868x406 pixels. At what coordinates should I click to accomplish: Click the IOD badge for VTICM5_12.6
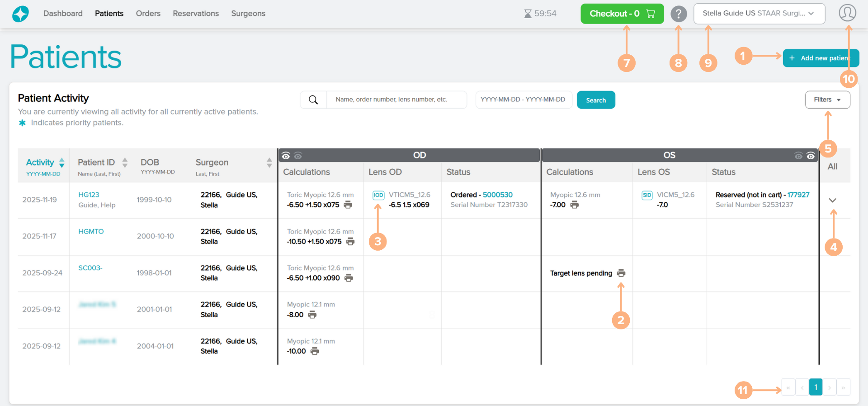click(378, 195)
